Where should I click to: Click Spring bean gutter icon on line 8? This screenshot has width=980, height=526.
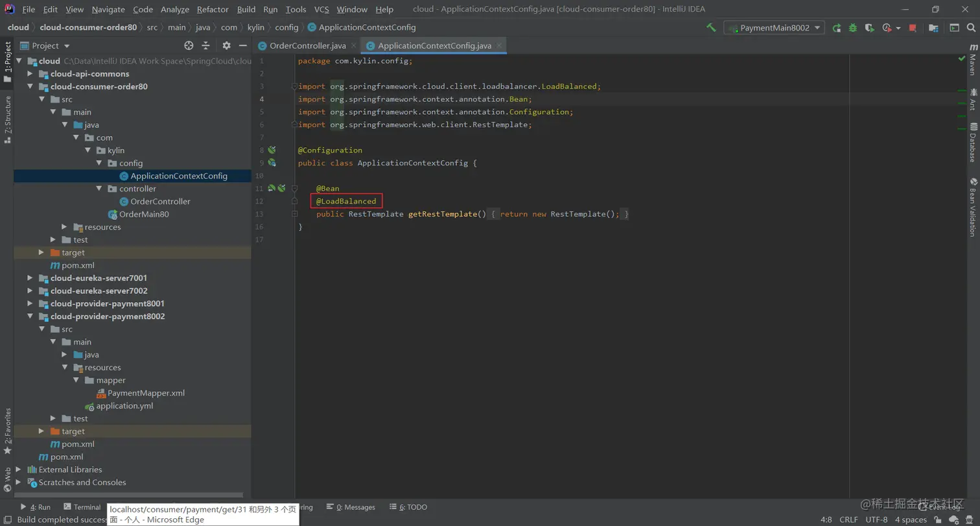point(272,150)
